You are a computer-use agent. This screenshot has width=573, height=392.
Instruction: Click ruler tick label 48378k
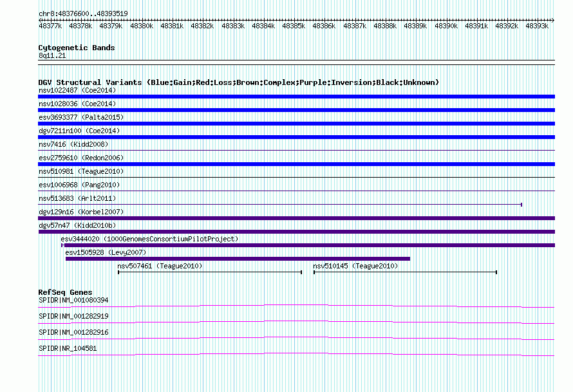80,26
